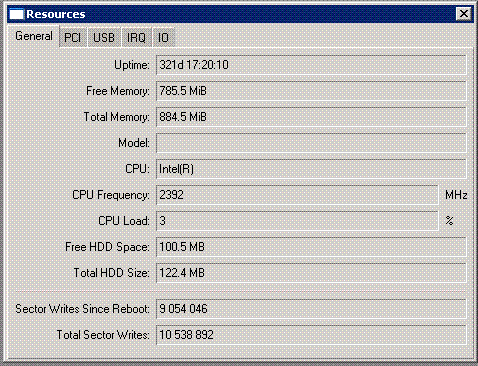478x366 pixels.
Task: Select the Free HDD Space field showing 100.5 MB
Action: [x=311, y=247]
